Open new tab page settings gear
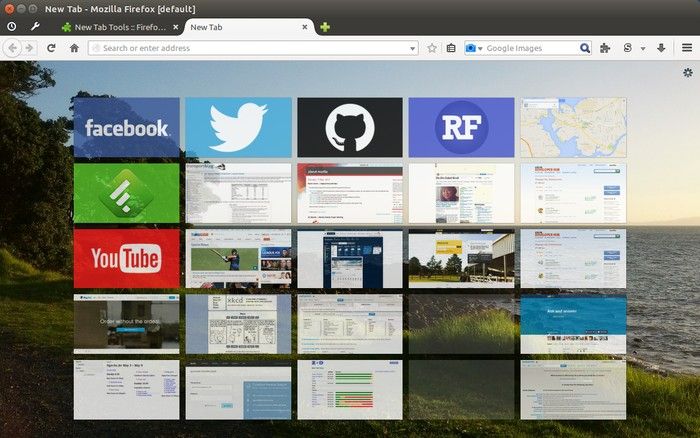 pyautogui.click(x=687, y=72)
